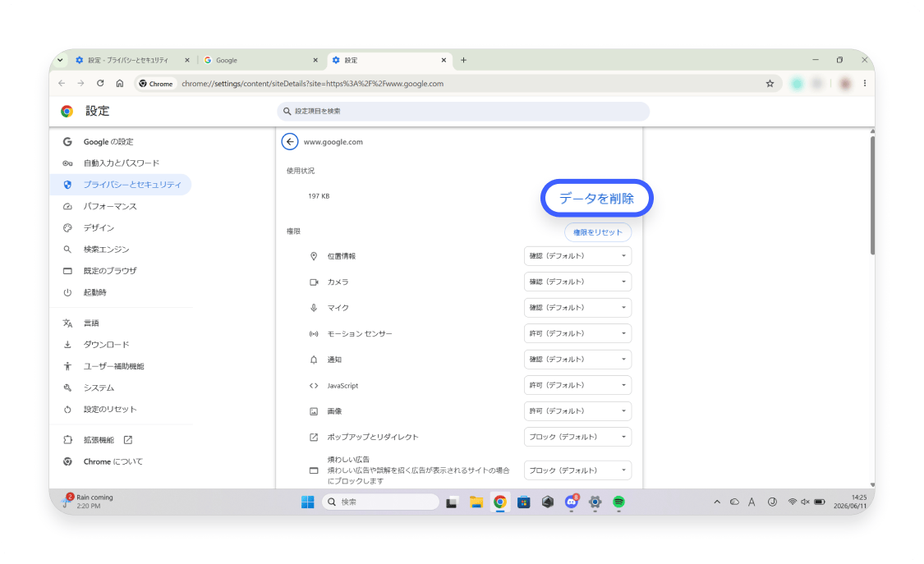Click browser back navigation arrow
This screenshot has width=924, height=564.
coord(62,84)
